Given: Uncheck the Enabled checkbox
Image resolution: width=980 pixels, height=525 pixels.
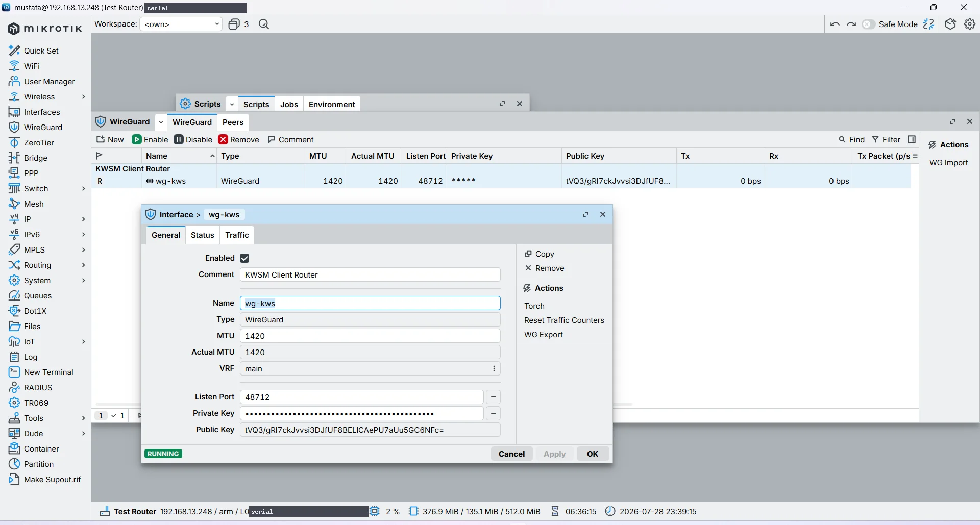Looking at the screenshot, I should point(244,258).
